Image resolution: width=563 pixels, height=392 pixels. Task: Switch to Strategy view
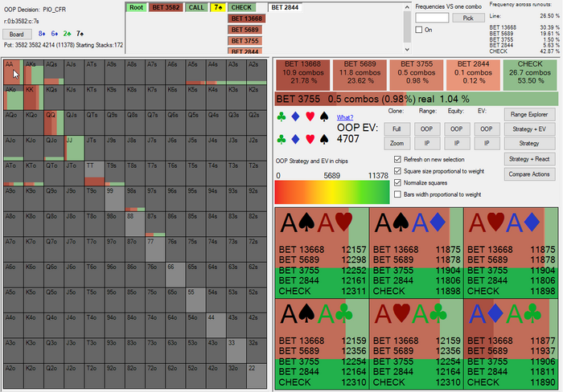click(x=529, y=143)
